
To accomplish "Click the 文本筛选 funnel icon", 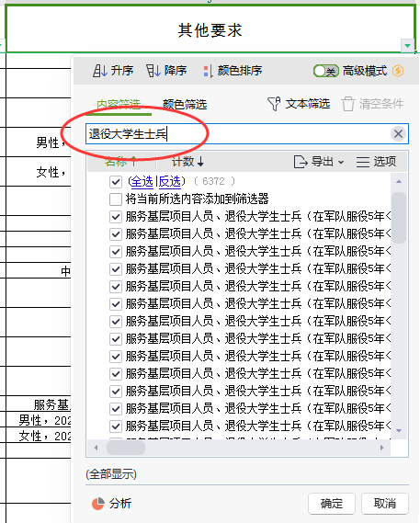I will (274, 104).
